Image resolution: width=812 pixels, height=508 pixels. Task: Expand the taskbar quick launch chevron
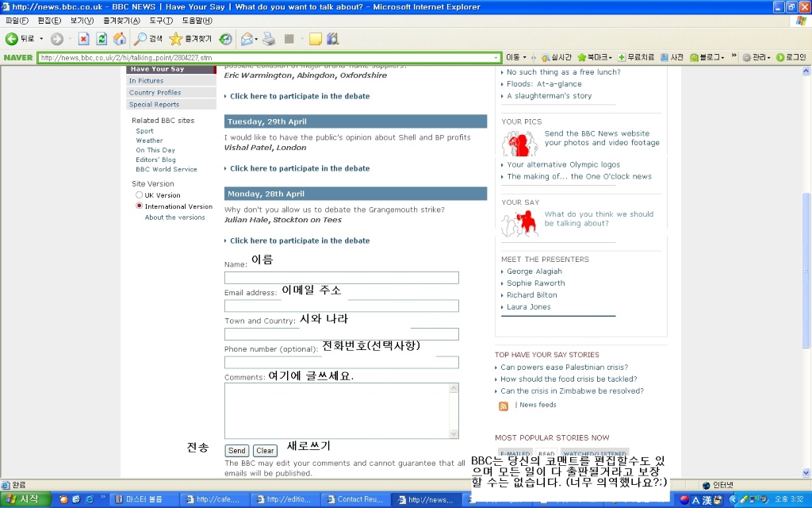point(103,497)
